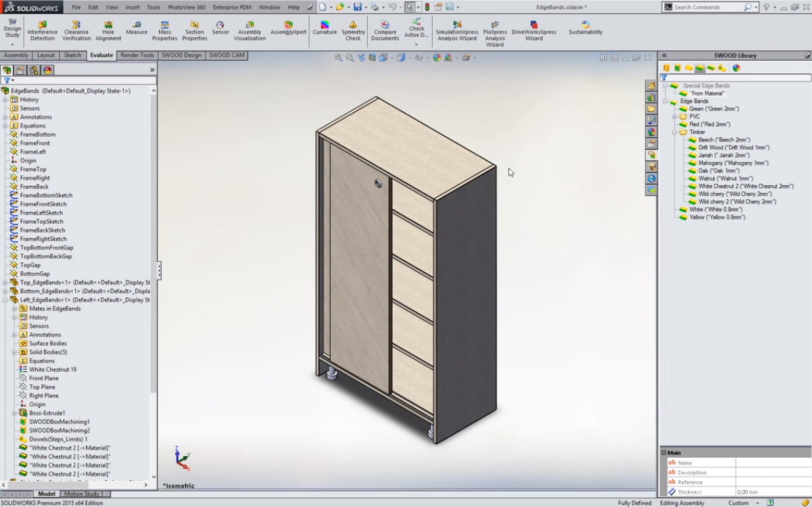The width and height of the screenshot is (812, 507).
Task: Click the Search Commands box
Action: 708,7
